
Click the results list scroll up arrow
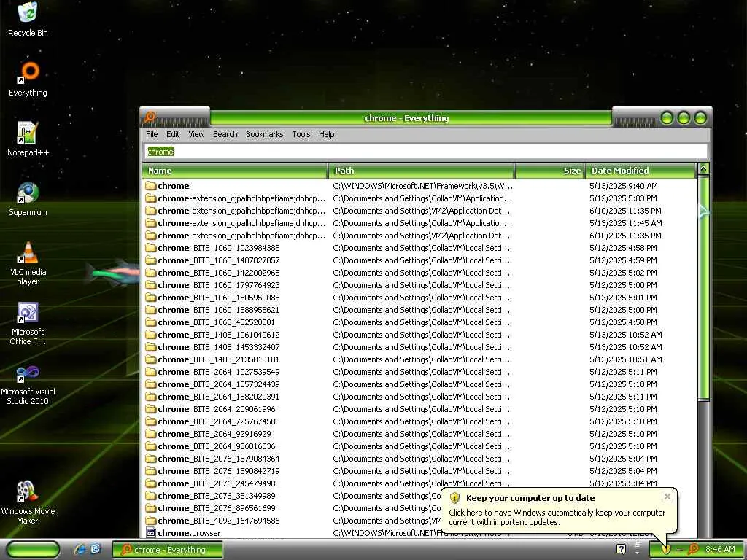pos(703,168)
